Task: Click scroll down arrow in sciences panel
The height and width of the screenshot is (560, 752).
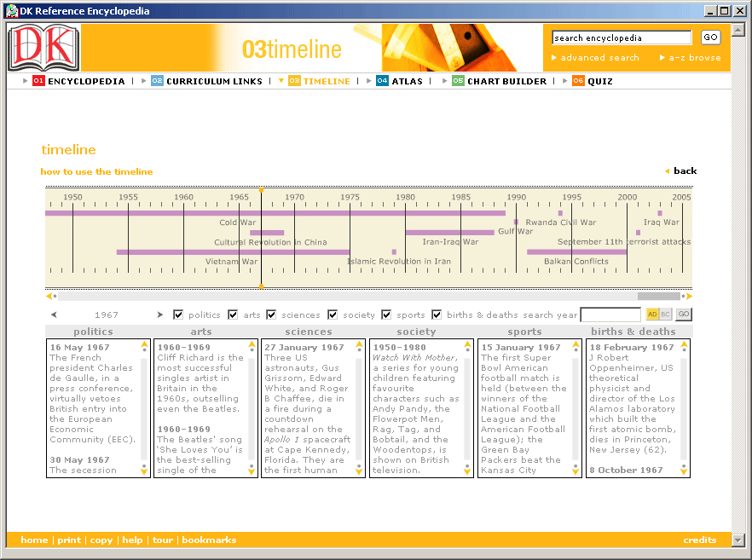Action: (x=359, y=472)
